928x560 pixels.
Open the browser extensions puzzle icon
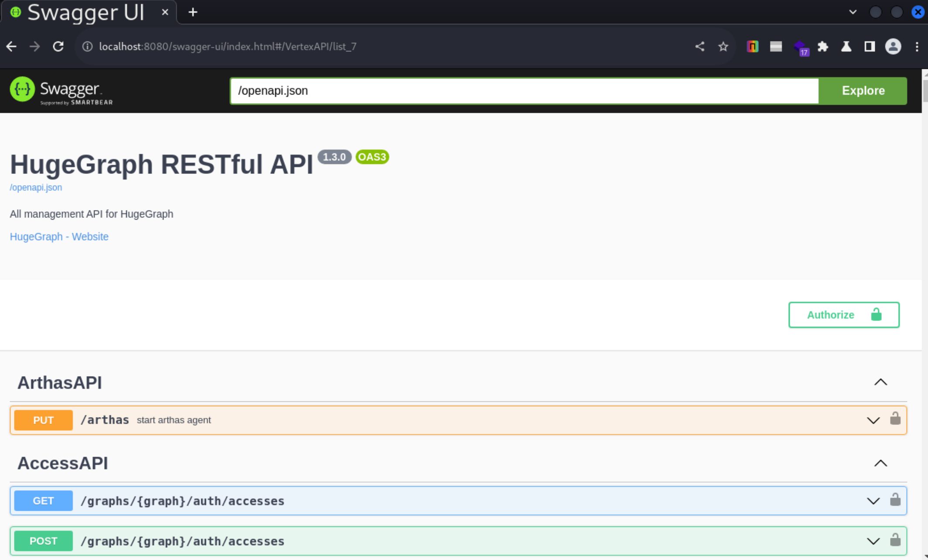[823, 47]
